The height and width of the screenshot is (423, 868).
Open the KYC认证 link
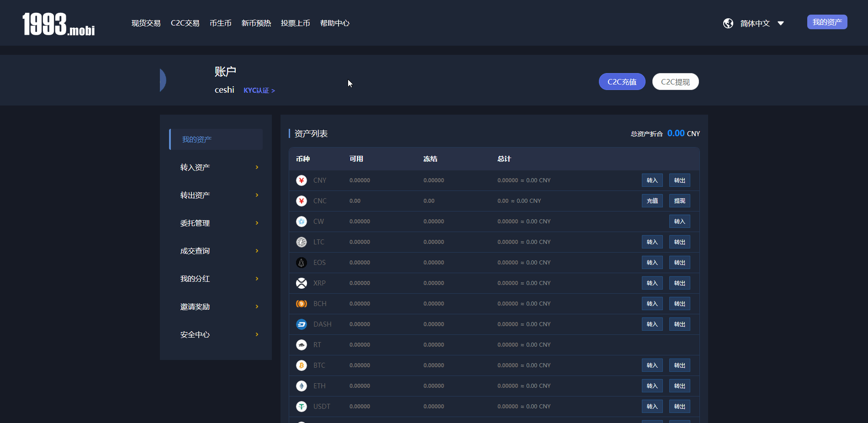point(259,90)
